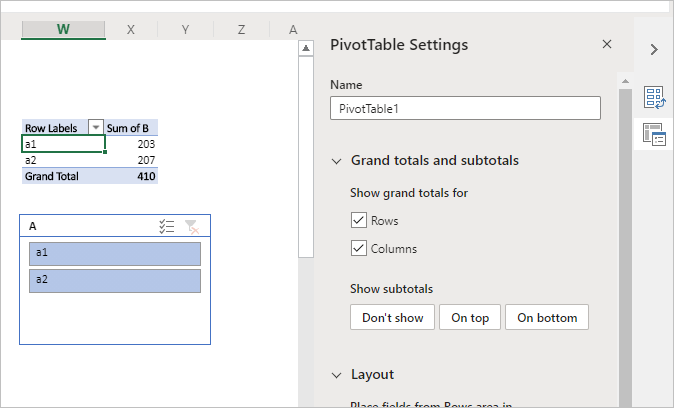Collapse the Layout section
Screen dimensions: 674x408
click(x=335, y=375)
